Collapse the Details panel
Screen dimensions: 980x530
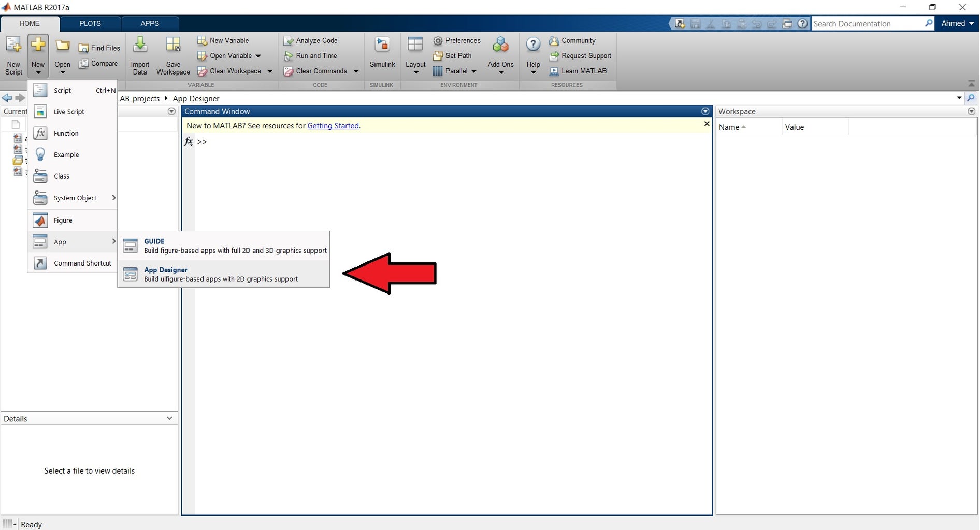coord(169,418)
